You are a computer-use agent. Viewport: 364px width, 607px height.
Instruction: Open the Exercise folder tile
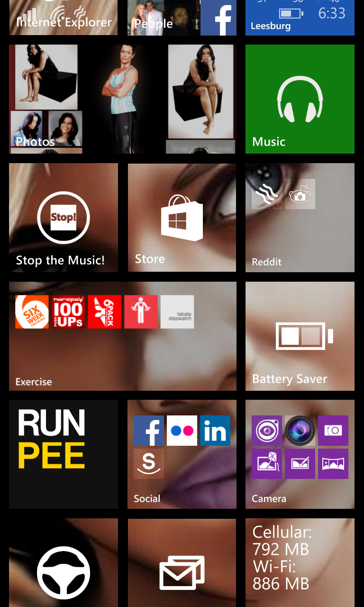(x=122, y=336)
